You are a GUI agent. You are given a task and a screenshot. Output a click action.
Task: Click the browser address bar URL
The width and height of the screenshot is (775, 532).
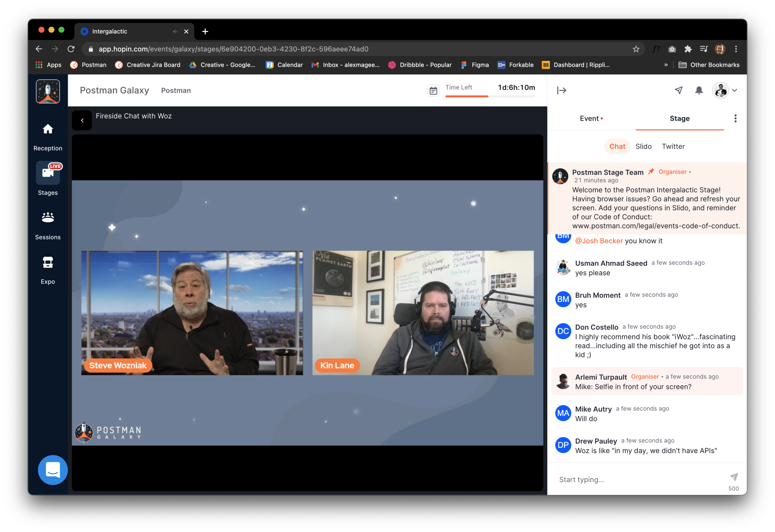[233, 49]
